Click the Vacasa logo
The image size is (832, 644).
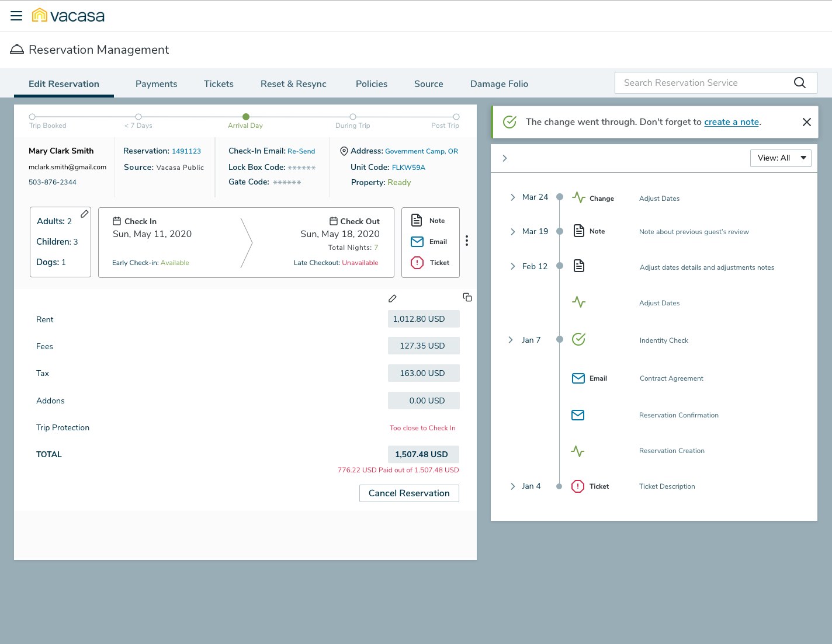pos(68,15)
